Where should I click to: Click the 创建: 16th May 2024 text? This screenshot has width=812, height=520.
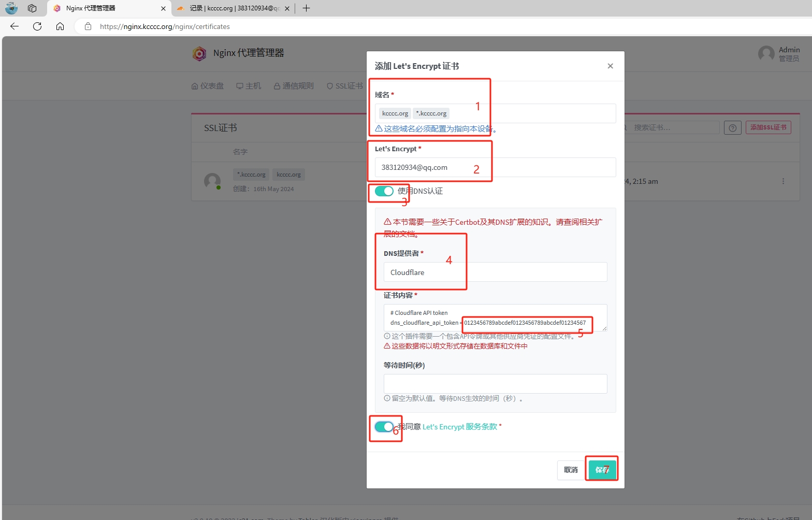pyautogui.click(x=263, y=189)
